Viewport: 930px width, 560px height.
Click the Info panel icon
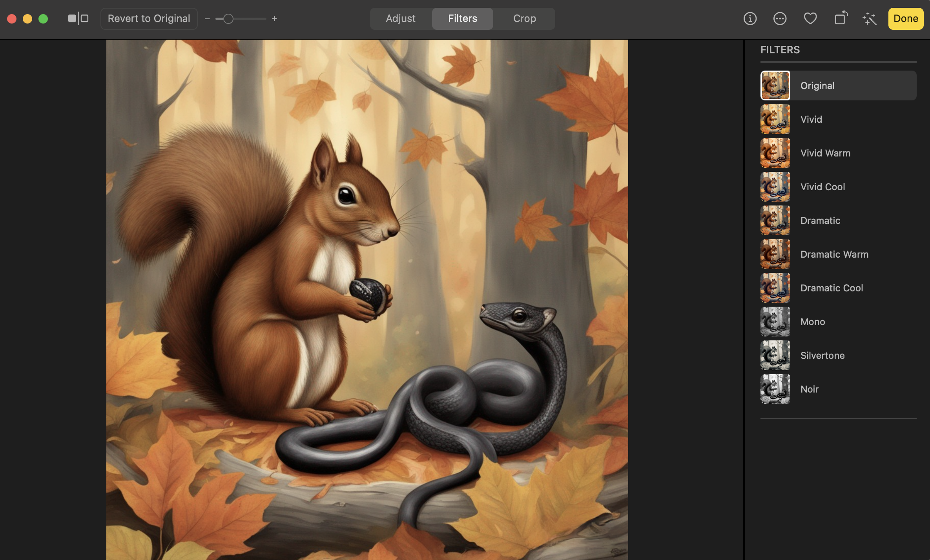click(750, 18)
